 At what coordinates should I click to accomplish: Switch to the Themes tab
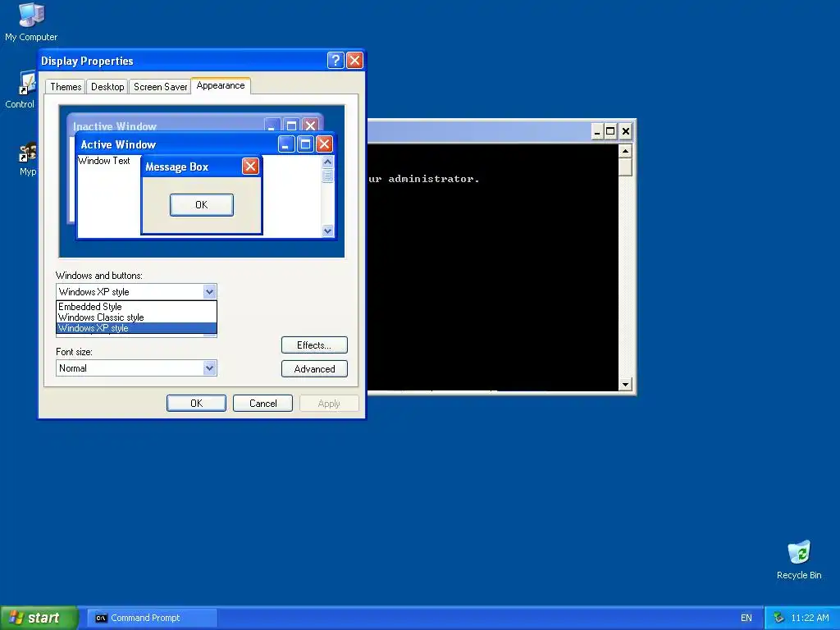(x=66, y=87)
